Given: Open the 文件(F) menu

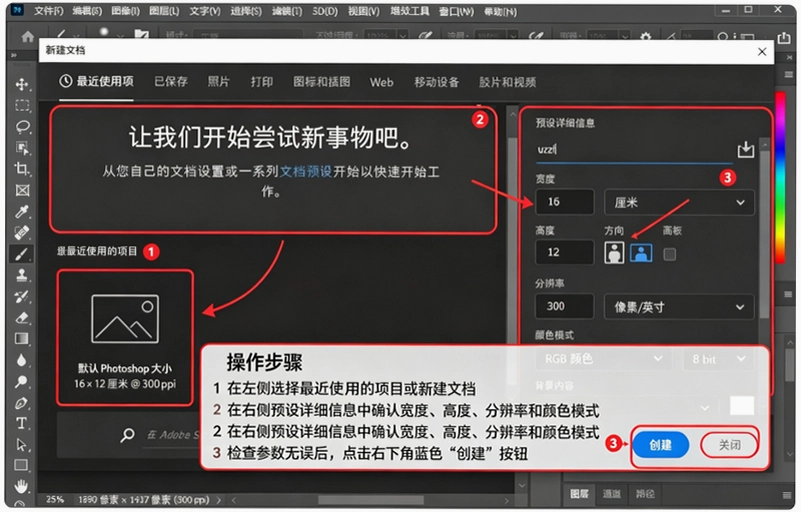Looking at the screenshot, I should click(x=49, y=11).
